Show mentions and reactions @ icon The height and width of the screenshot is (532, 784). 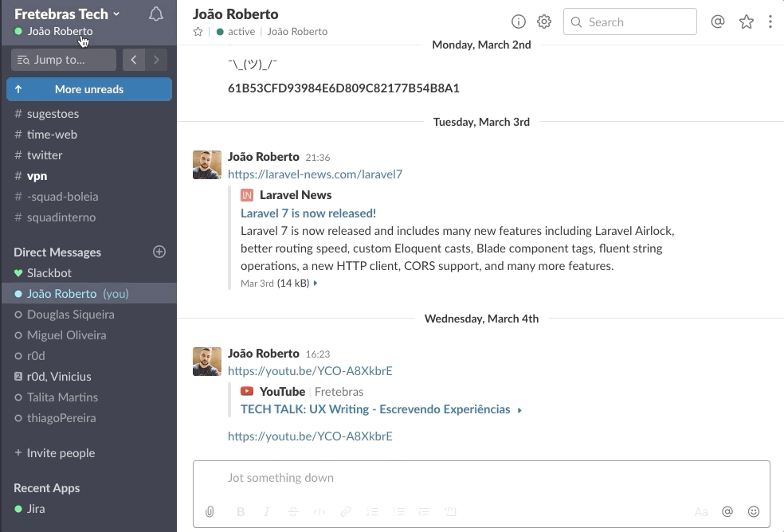[x=718, y=22]
